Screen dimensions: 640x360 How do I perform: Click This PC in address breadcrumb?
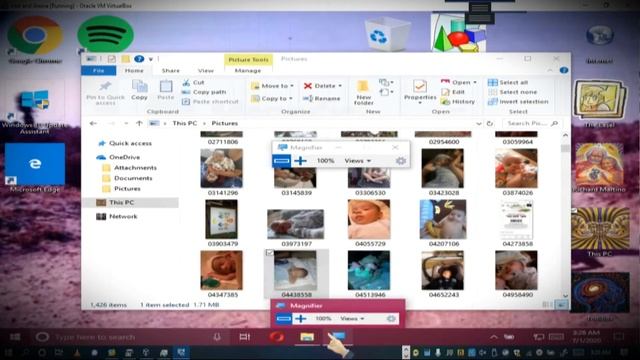pos(184,123)
